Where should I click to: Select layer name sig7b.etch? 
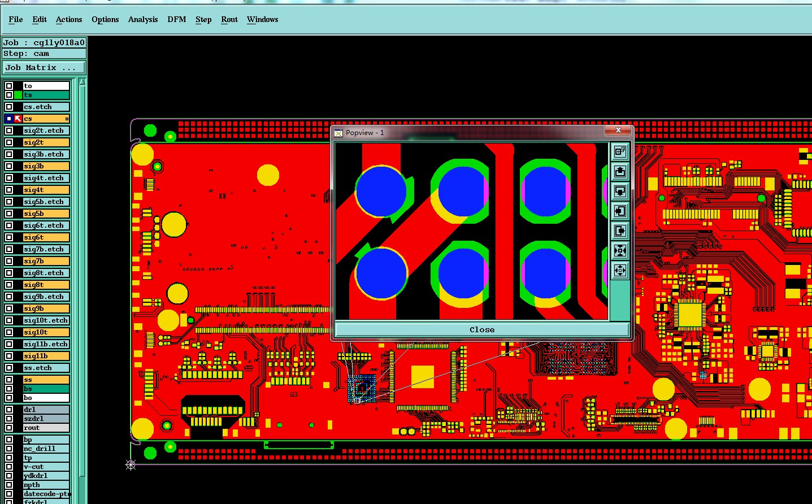click(x=46, y=249)
